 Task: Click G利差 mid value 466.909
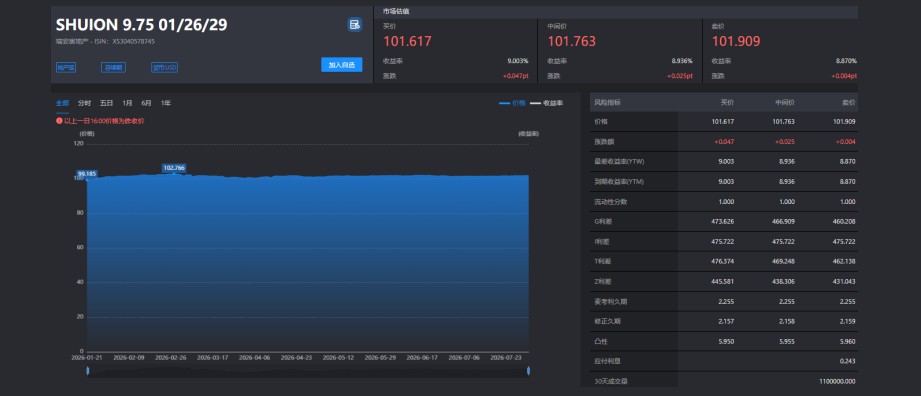click(783, 222)
